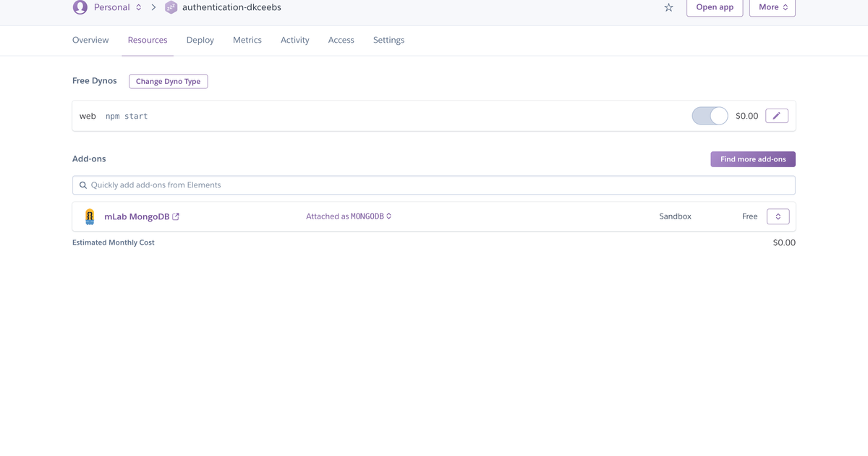The image size is (868, 456).
Task: Click Find more add-ons button
Action: 752,159
